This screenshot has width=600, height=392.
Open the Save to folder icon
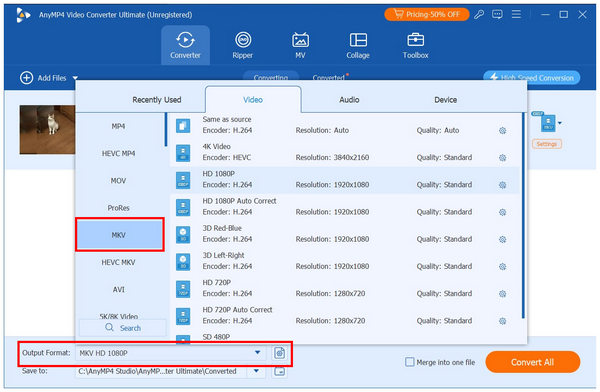click(x=280, y=371)
